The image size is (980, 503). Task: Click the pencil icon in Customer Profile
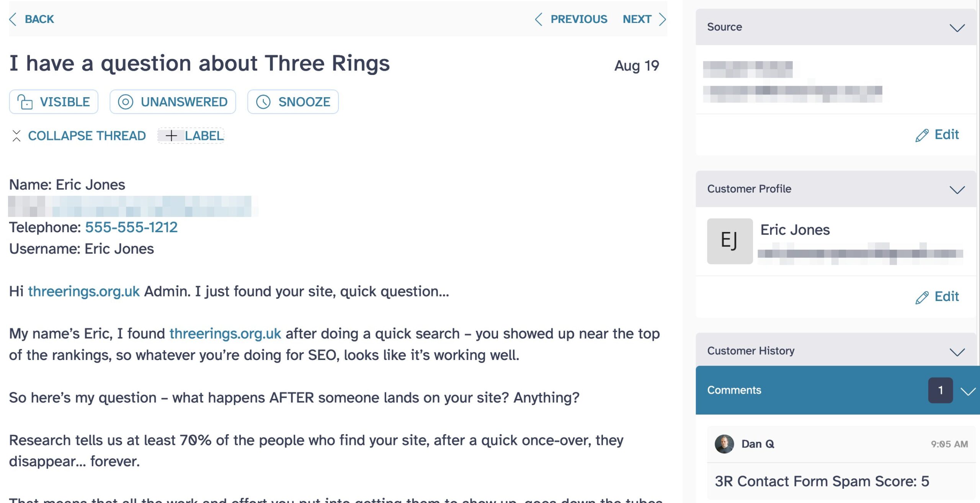click(x=922, y=297)
